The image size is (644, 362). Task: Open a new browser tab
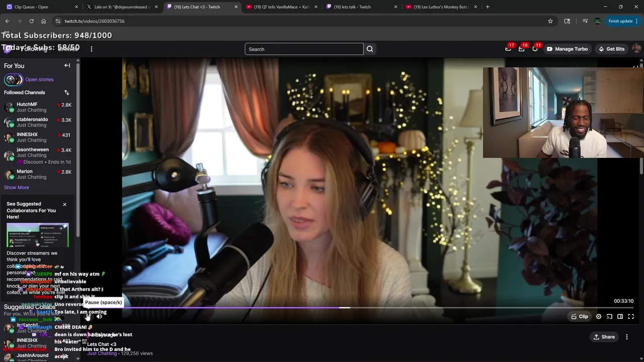click(x=487, y=7)
